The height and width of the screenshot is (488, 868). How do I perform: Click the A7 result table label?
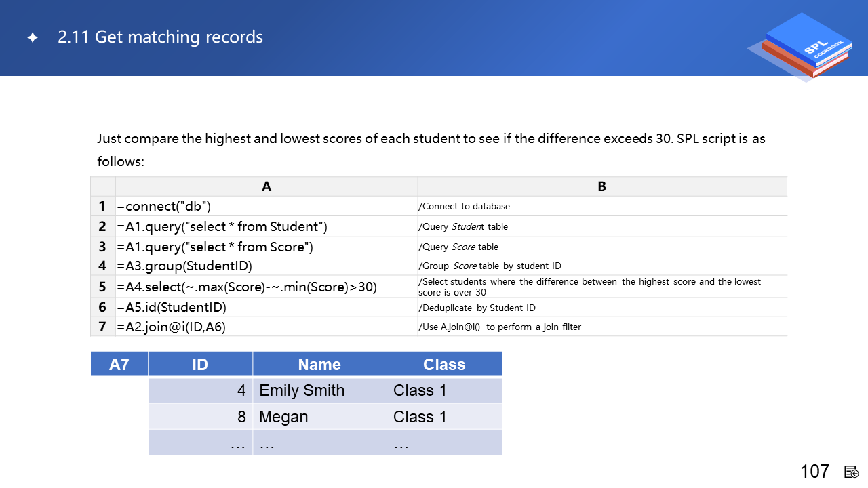(x=119, y=364)
